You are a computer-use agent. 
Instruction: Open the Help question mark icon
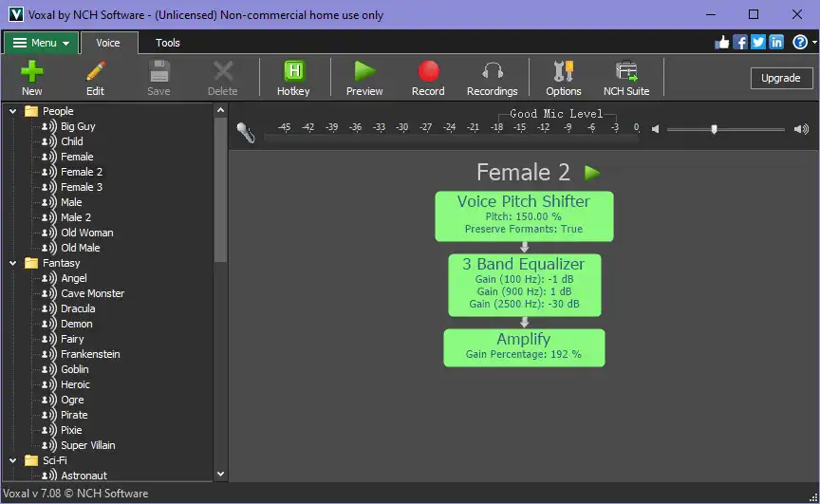(x=800, y=43)
